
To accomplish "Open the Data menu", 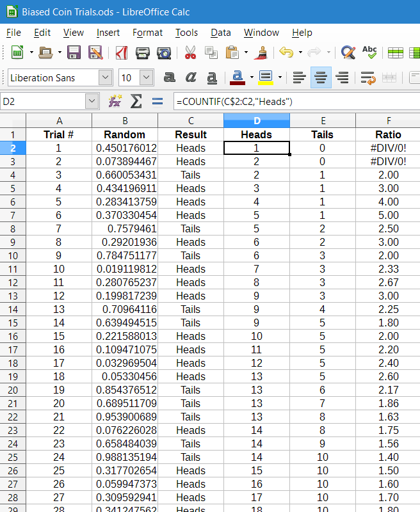I will pos(221,33).
